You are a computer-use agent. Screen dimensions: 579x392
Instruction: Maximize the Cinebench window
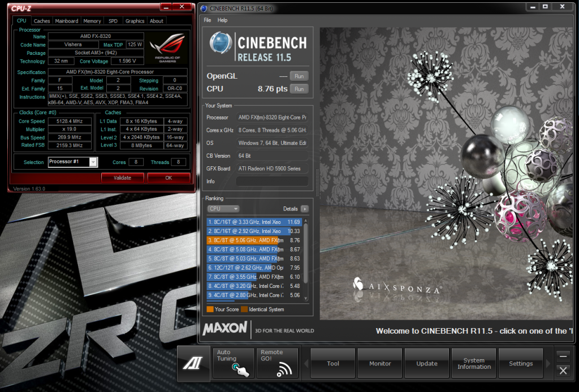(546, 7)
